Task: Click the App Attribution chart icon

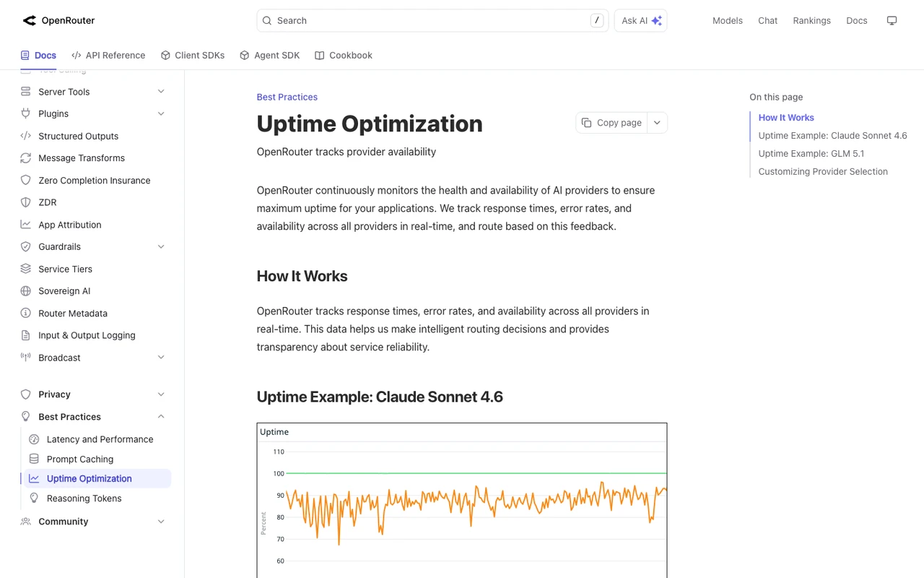Action: (26, 225)
